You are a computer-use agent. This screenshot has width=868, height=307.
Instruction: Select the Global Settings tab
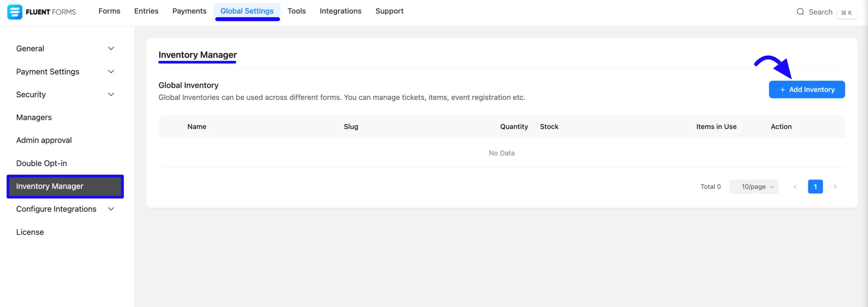pyautogui.click(x=247, y=11)
